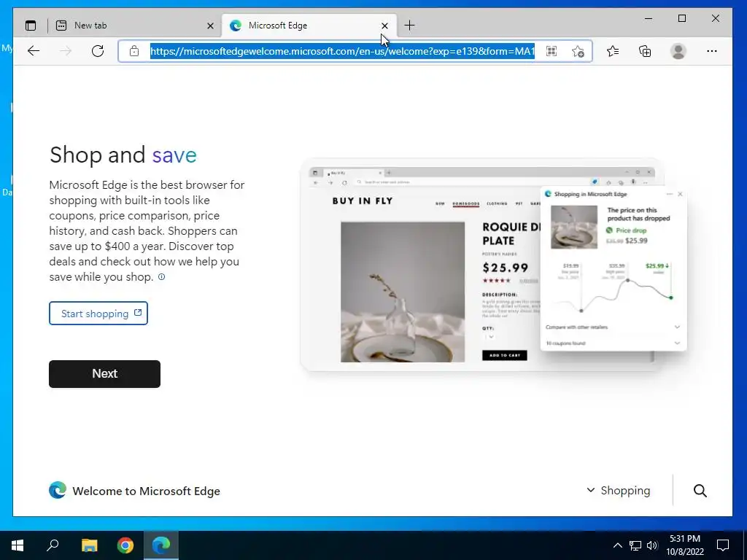The image size is (747, 560).
Task: Close the New tab tab
Action: point(210,26)
